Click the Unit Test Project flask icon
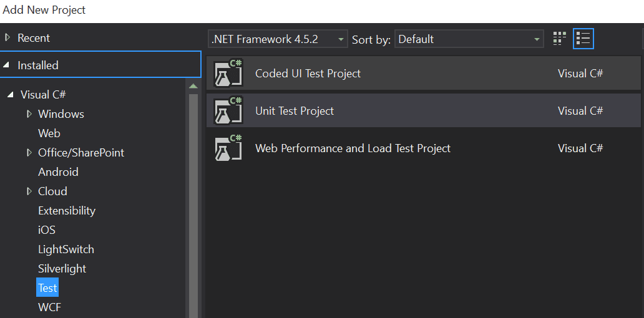 [228, 110]
